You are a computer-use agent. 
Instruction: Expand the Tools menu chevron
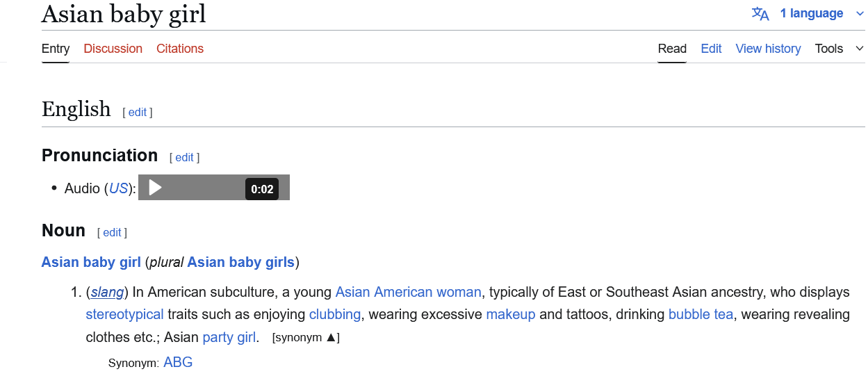pyautogui.click(x=860, y=49)
